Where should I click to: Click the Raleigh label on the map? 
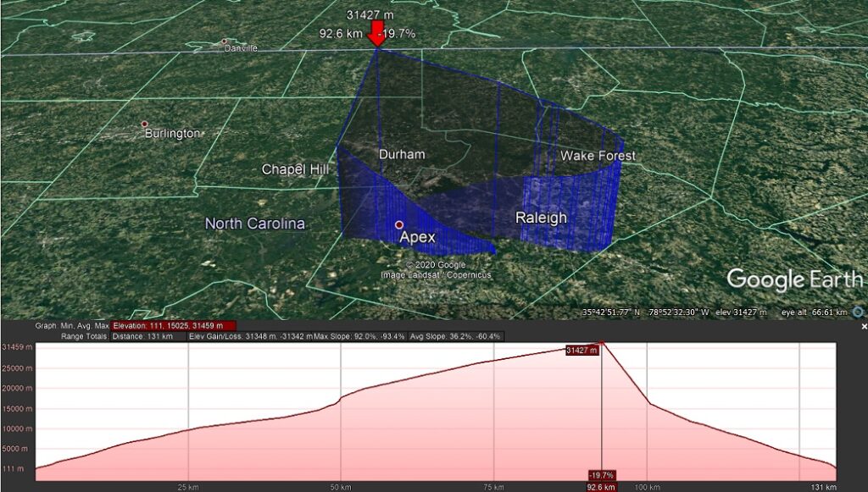click(541, 218)
